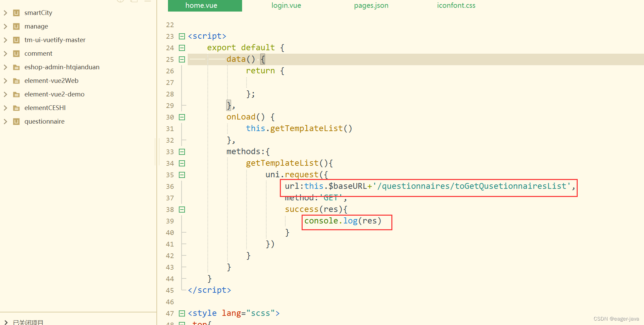This screenshot has width=644, height=325.
Task: Click the element-vue2-demo folder icon
Action: point(16,94)
